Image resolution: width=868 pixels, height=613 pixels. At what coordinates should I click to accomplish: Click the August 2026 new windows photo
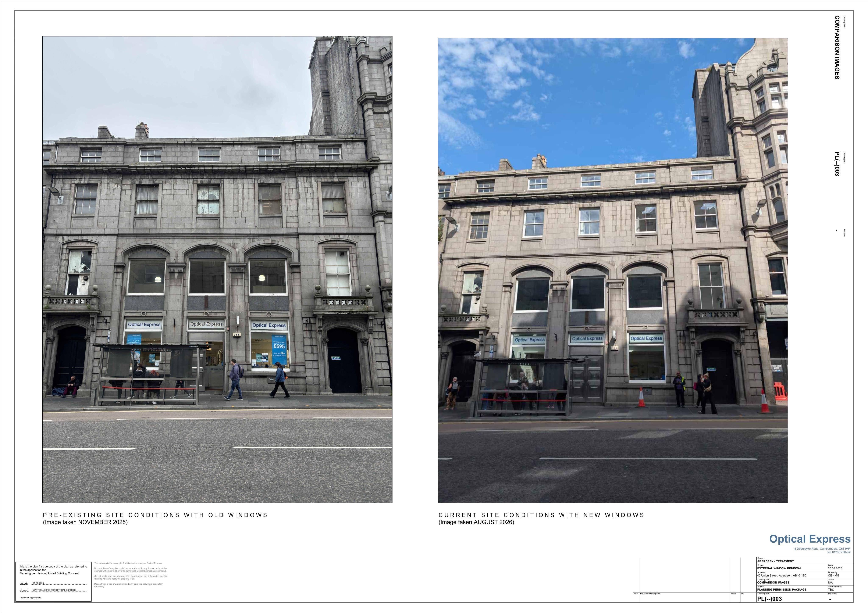[x=613, y=270]
